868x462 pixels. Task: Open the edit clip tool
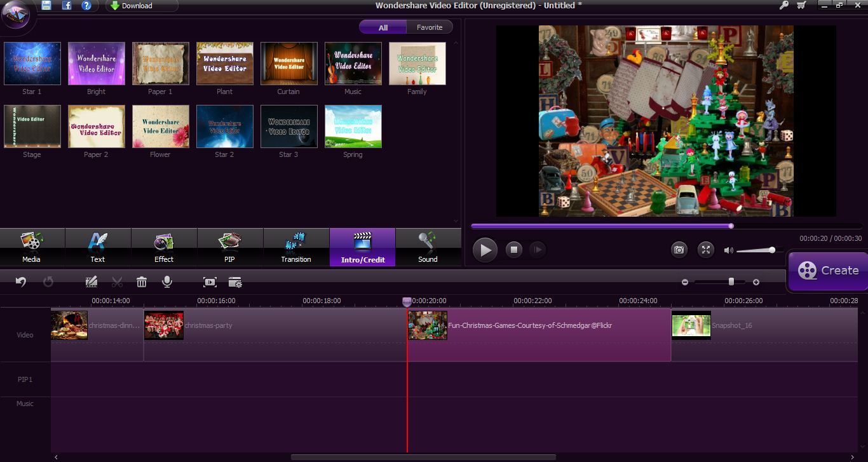91,282
